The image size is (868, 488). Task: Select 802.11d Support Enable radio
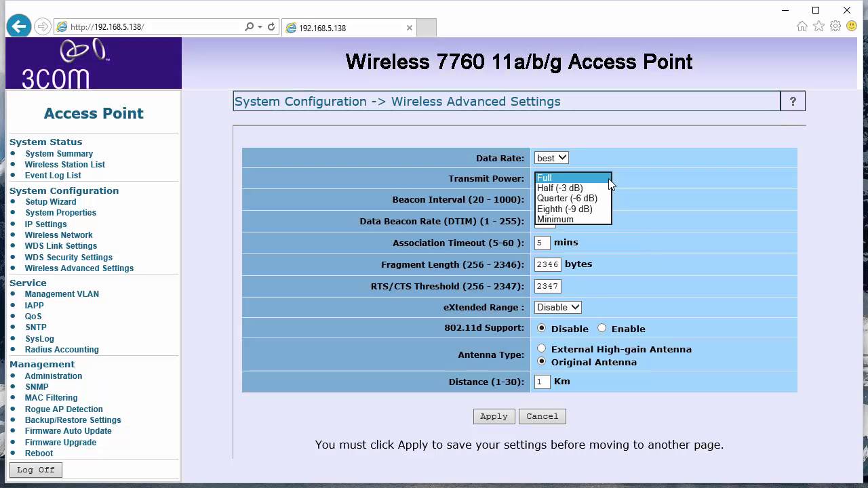(x=601, y=328)
